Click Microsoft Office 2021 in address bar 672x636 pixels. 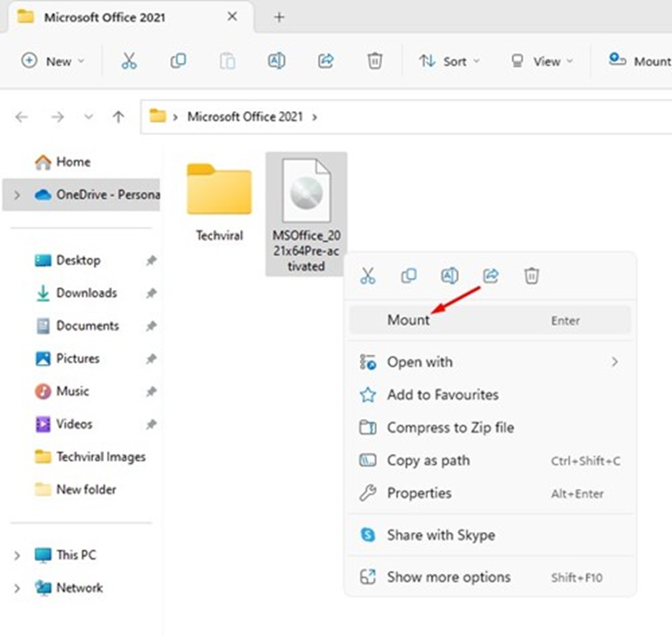244,116
